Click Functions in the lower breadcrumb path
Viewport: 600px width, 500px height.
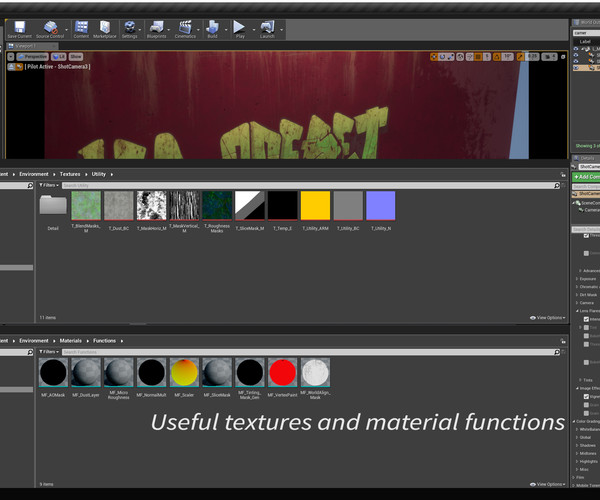coord(104,340)
